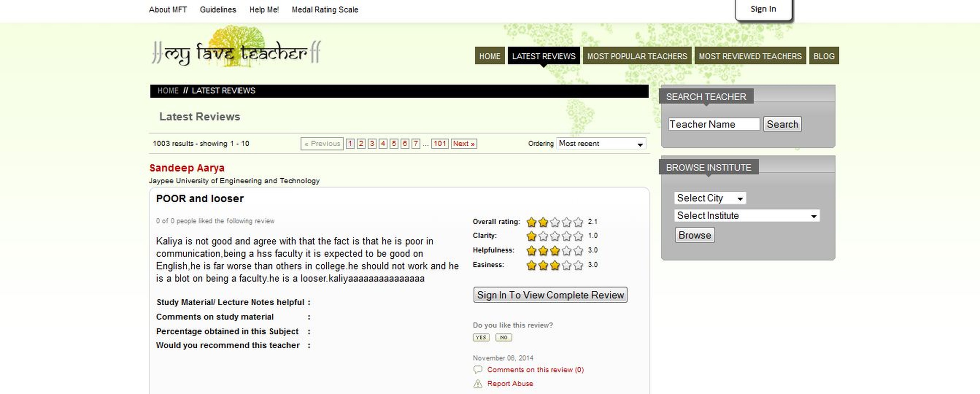Go to results page 6
980x394 pixels.
[405, 143]
